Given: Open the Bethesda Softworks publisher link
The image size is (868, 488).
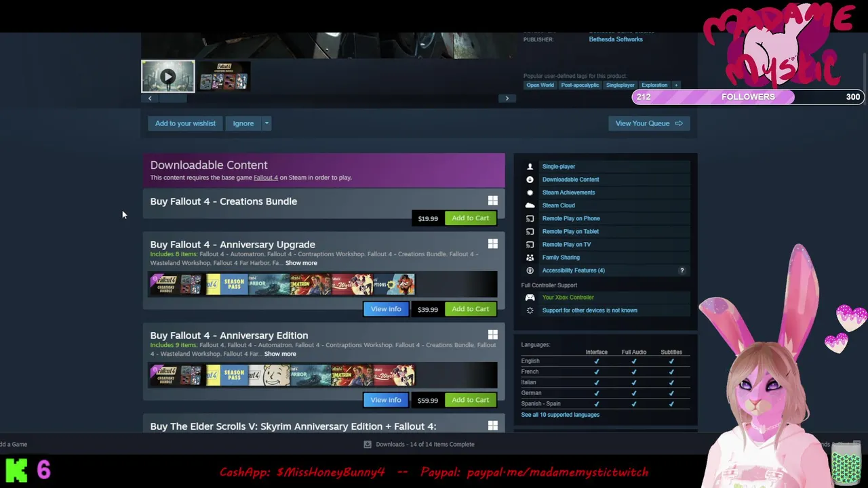Looking at the screenshot, I should 616,39.
